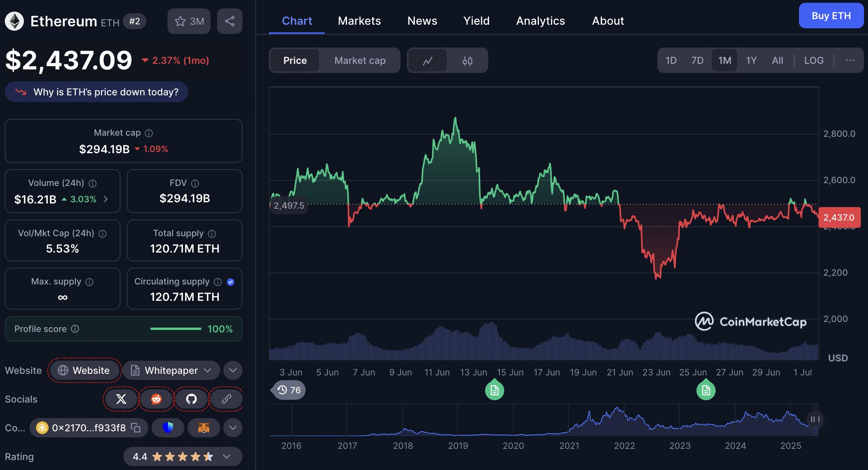This screenshot has width=868, height=470.
Task: Show info tooltip for Vol/Mkt Cap (24h)
Action: coord(103,233)
